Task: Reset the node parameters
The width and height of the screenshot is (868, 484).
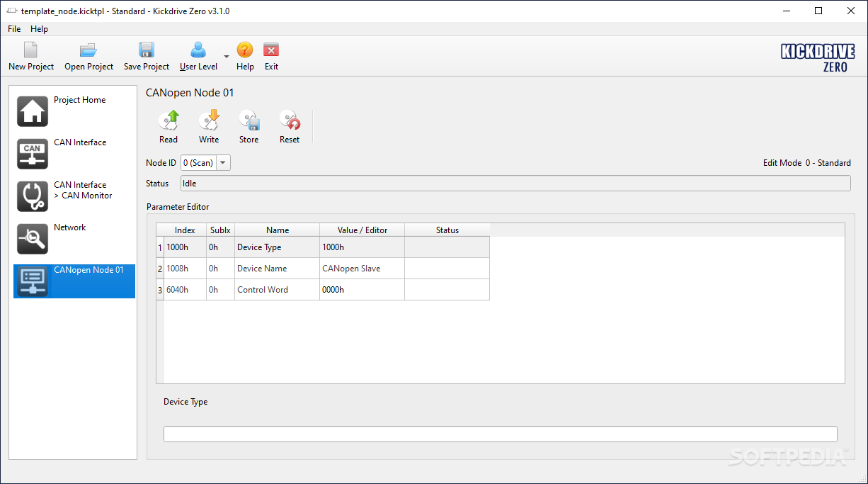Action: (290, 128)
